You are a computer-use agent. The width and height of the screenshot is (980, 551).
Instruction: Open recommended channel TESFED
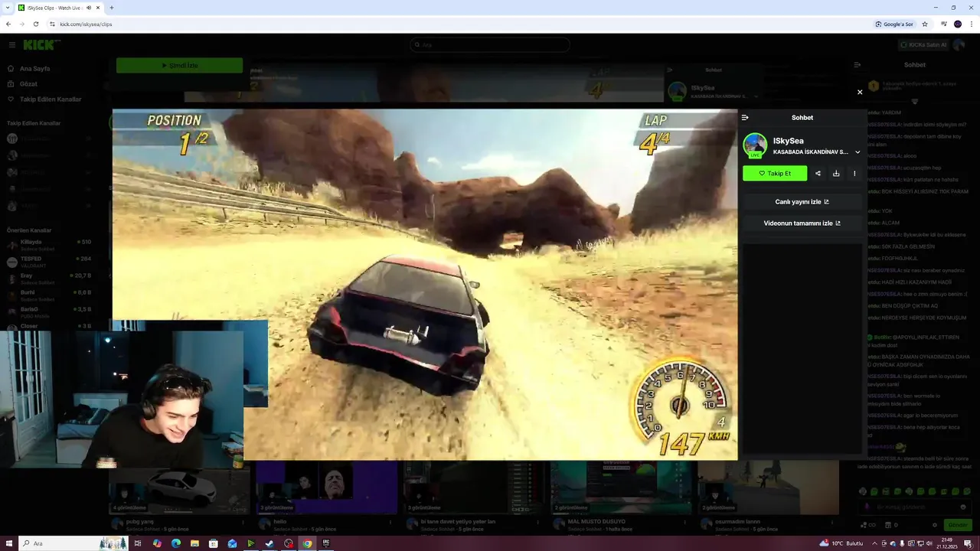(x=49, y=261)
